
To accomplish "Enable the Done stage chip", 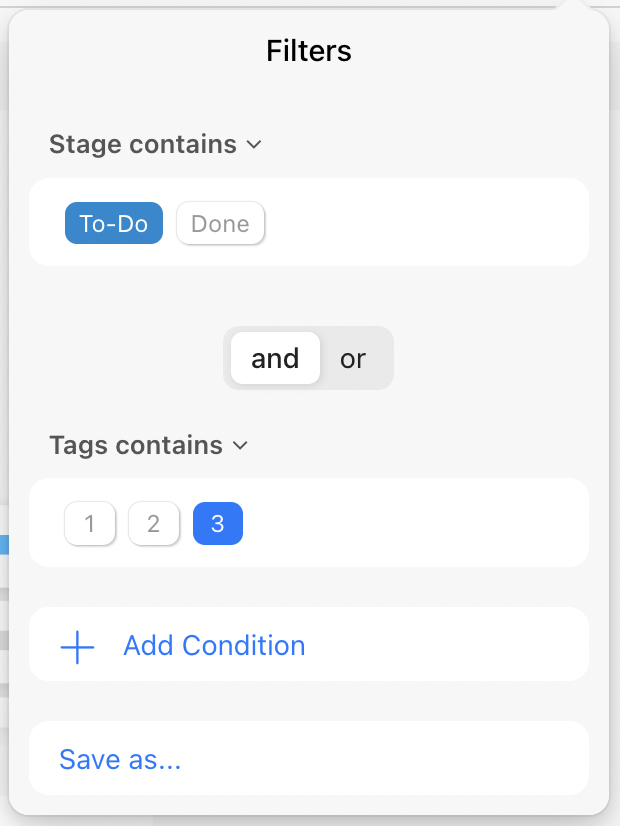I will pos(220,224).
